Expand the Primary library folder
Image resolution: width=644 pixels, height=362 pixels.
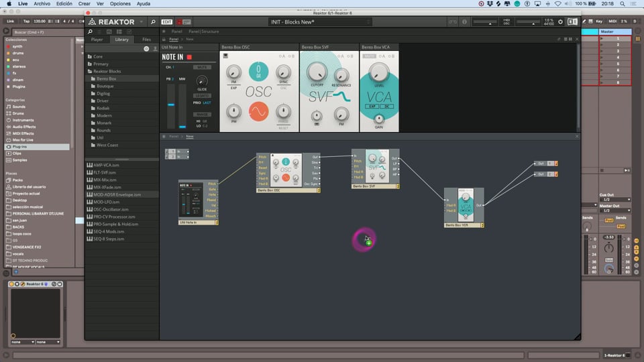101,64
